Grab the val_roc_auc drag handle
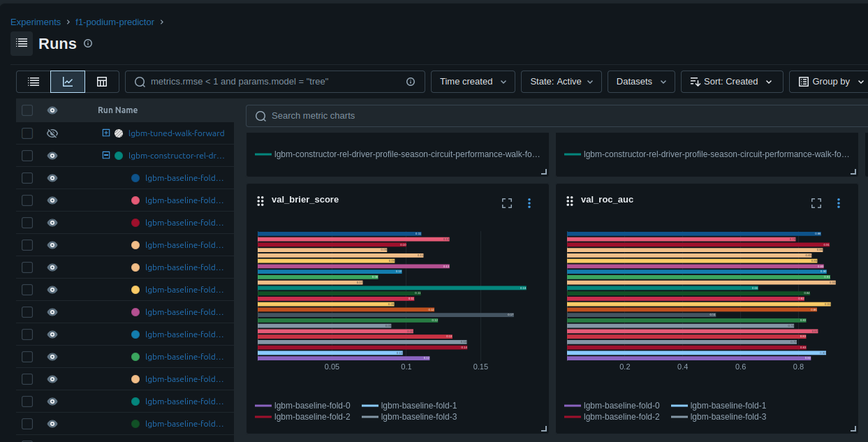 (x=569, y=201)
